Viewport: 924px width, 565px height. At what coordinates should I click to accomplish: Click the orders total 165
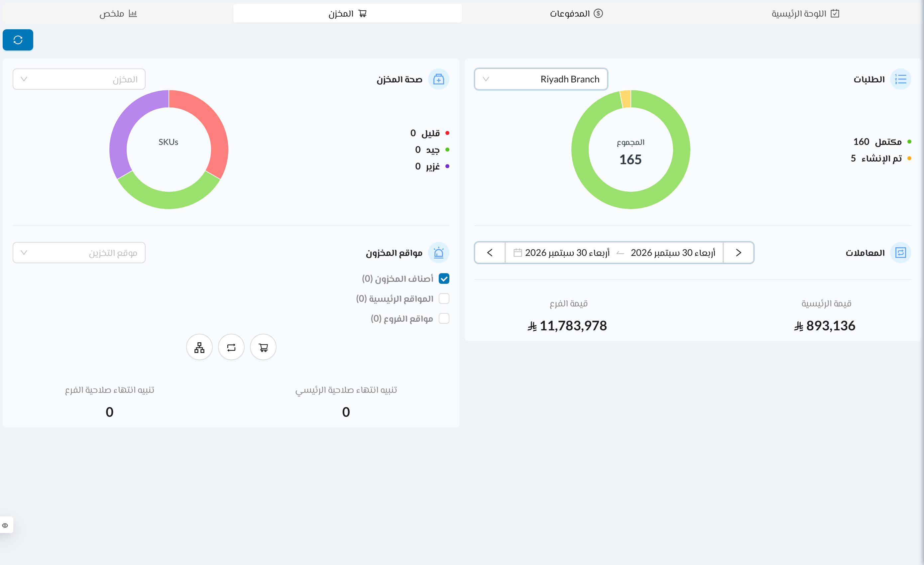pyautogui.click(x=631, y=159)
